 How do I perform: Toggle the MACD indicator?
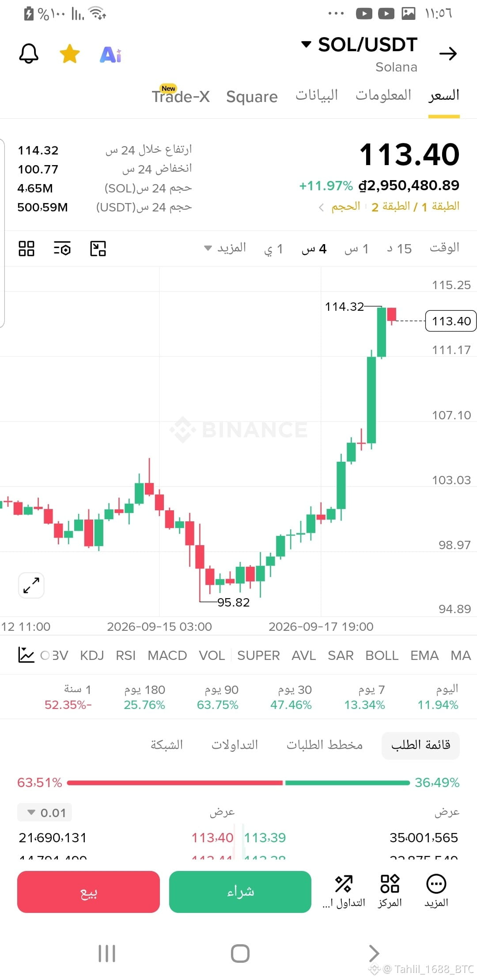pos(167,656)
